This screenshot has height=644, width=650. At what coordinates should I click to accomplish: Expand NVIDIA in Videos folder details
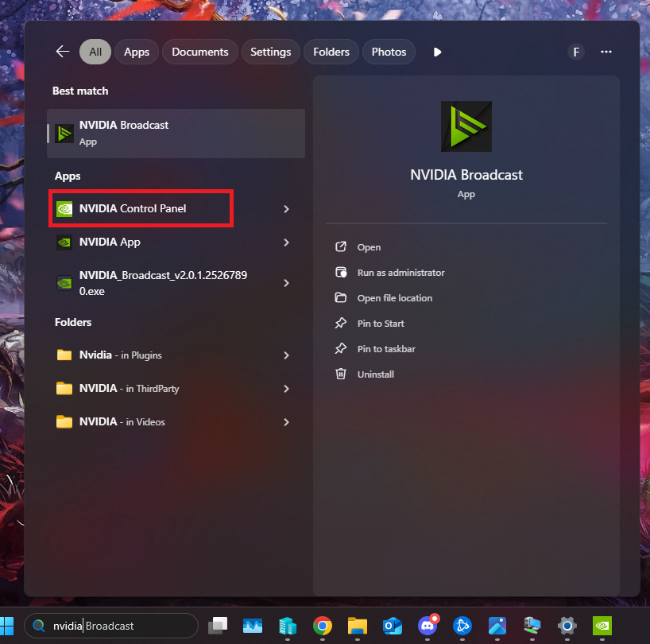286,422
